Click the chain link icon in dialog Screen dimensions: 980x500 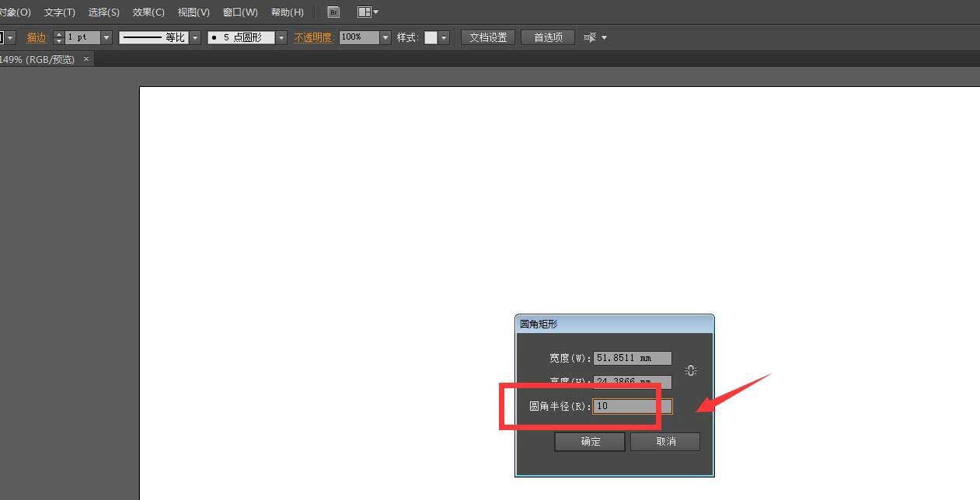click(x=690, y=370)
